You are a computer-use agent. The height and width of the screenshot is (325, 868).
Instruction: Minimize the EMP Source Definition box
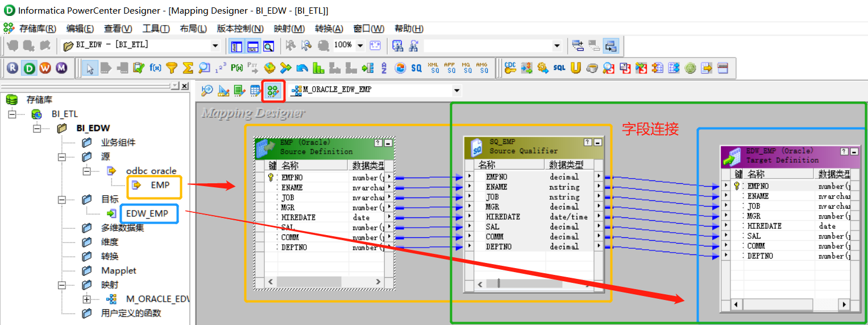coord(388,143)
